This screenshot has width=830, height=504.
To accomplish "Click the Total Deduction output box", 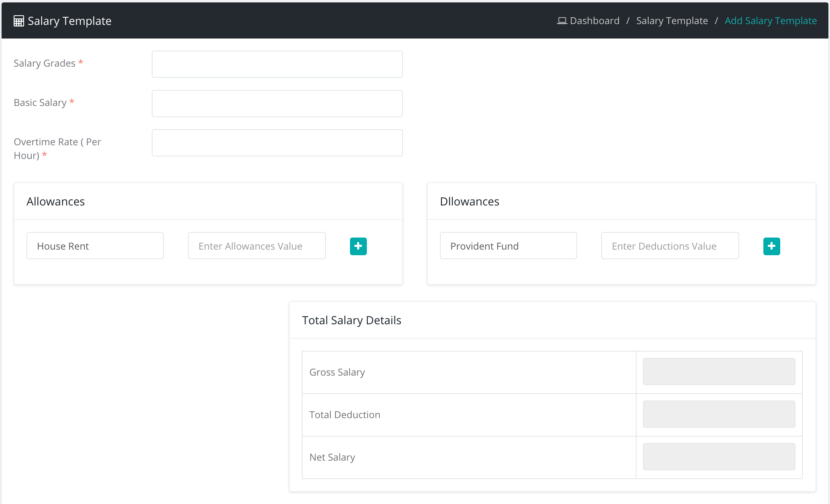I will (x=719, y=414).
